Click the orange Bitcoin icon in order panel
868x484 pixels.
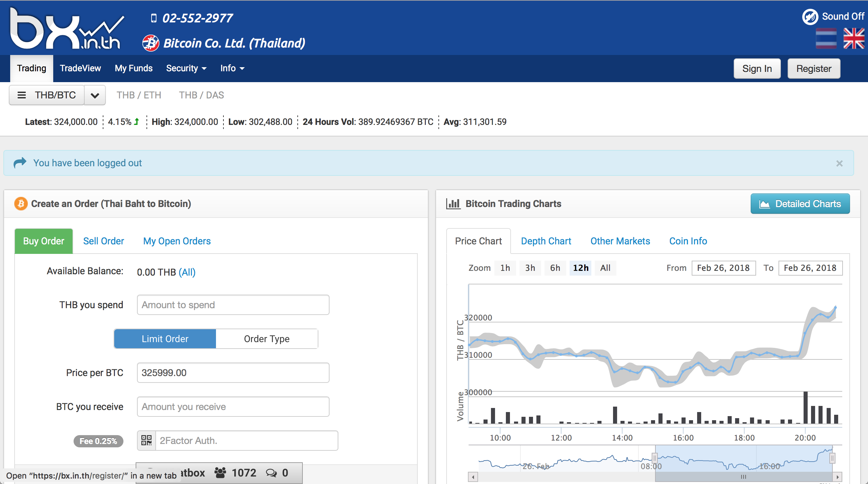[x=21, y=204]
